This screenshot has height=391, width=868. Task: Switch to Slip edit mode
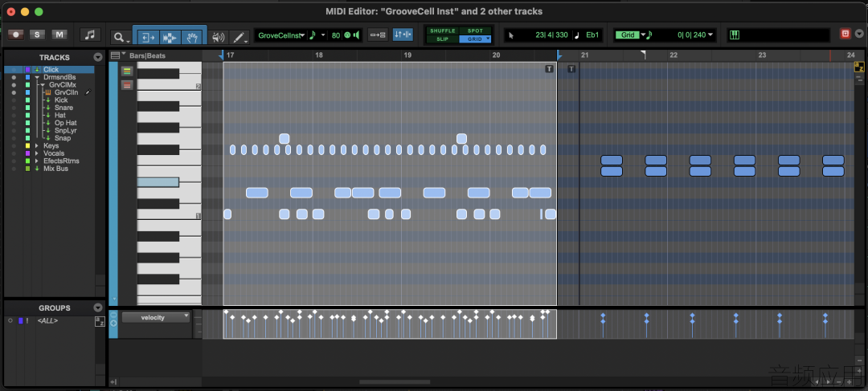pyautogui.click(x=442, y=39)
